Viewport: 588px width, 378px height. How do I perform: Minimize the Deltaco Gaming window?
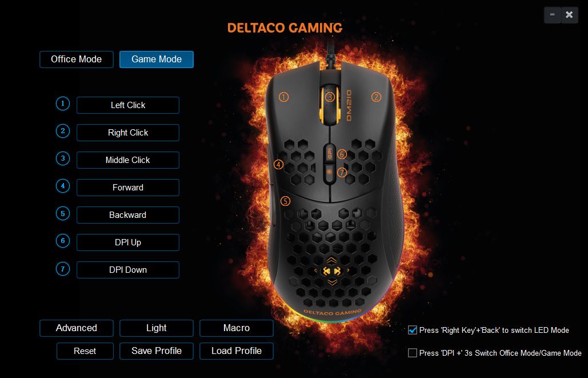[553, 15]
